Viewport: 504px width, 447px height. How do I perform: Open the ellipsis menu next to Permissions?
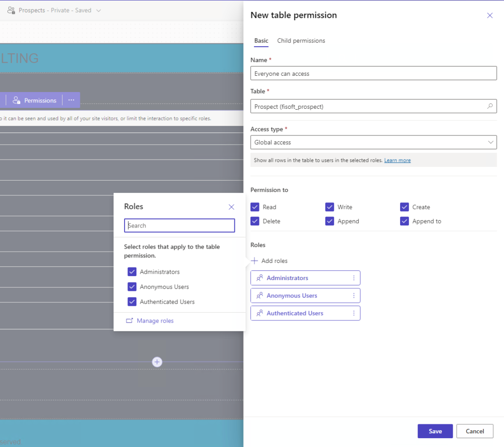coord(71,100)
